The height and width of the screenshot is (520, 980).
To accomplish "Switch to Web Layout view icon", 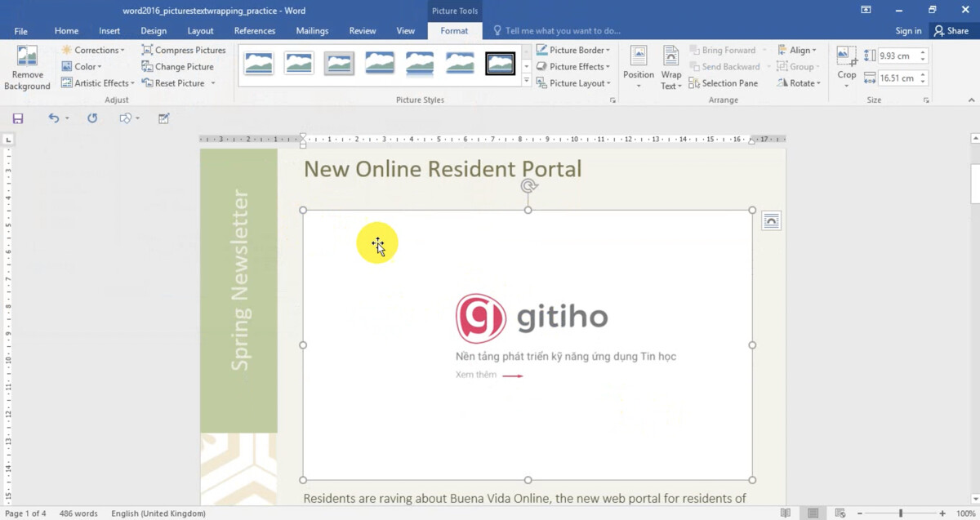I will 840,513.
